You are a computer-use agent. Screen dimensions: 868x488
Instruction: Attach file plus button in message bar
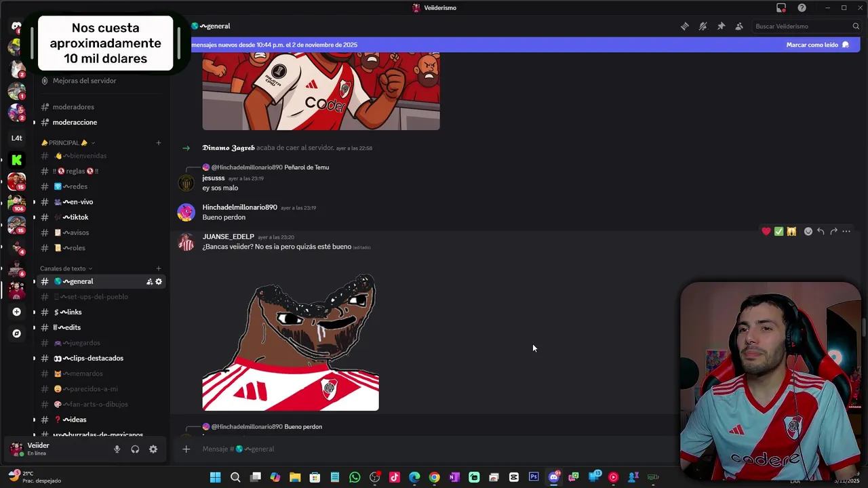[186, 449]
